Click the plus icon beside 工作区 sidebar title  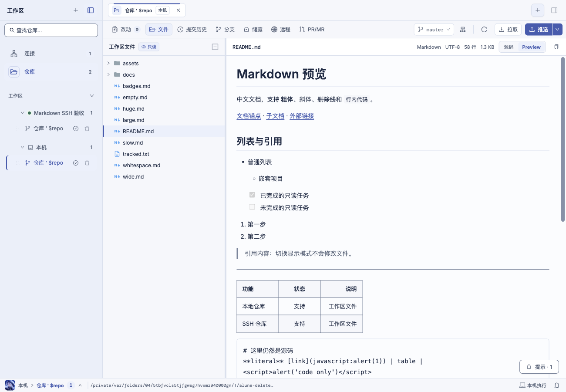(76, 10)
